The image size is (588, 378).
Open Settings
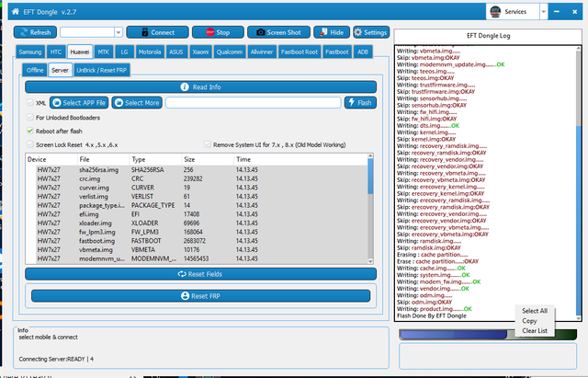[371, 32]
